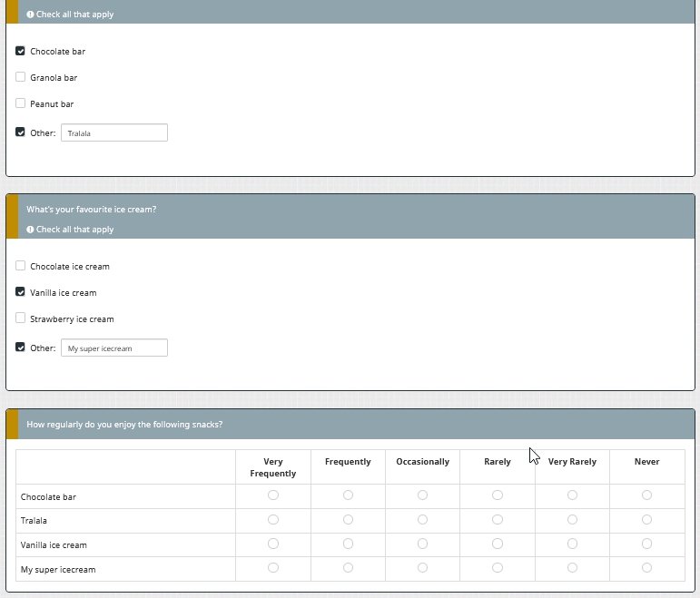This screenshot has height=598, width=700.
Task: Mark Rarely for Tralala
Action: coord(498,520)
